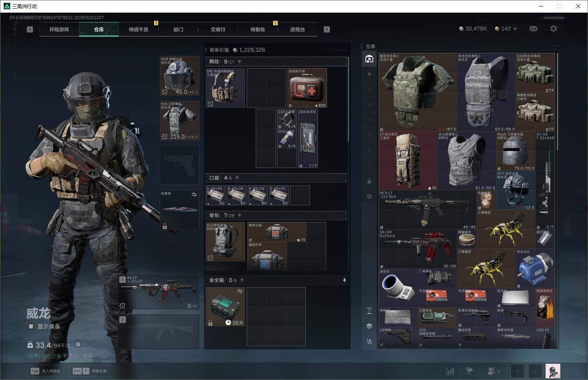
Task: Toggle the 显示装备 checkbox
Action: (x=31, y=326)
